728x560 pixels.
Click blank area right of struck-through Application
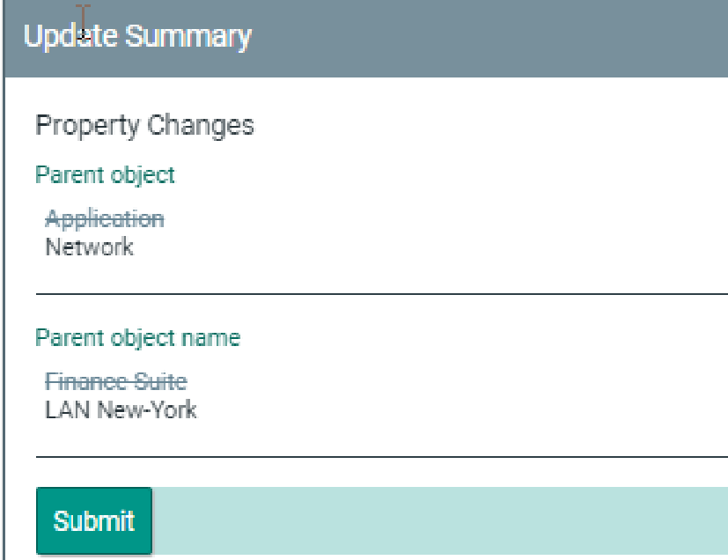[440, 218]
